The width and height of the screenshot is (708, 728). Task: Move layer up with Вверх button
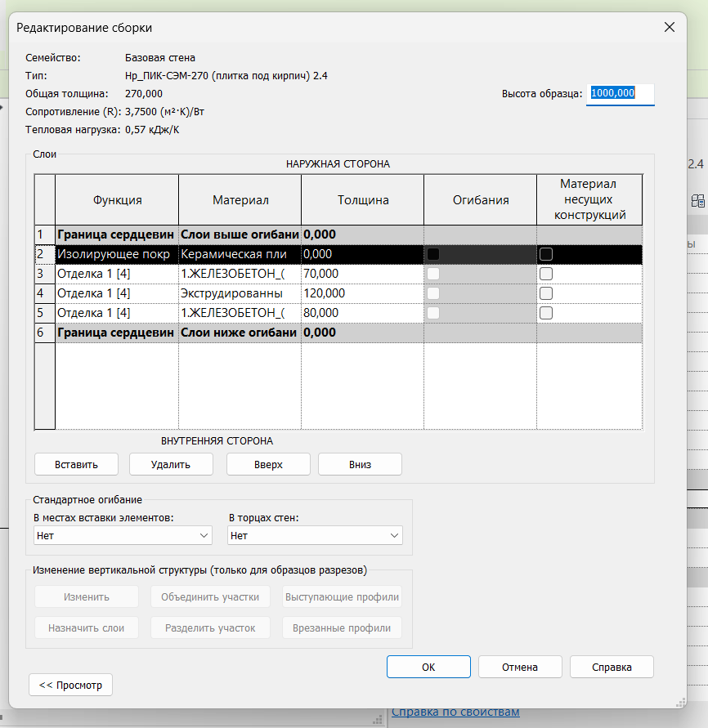pos(268,464)
